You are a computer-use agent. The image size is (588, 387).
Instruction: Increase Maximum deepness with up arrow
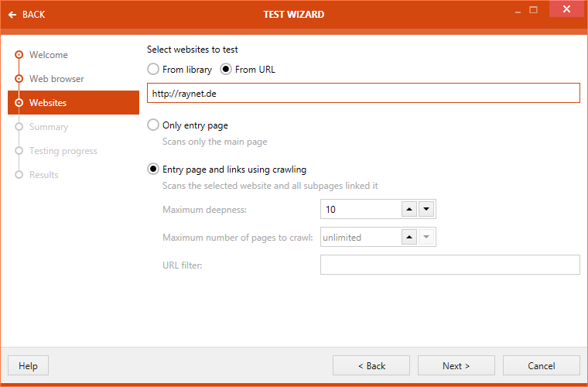pos(409,210)
